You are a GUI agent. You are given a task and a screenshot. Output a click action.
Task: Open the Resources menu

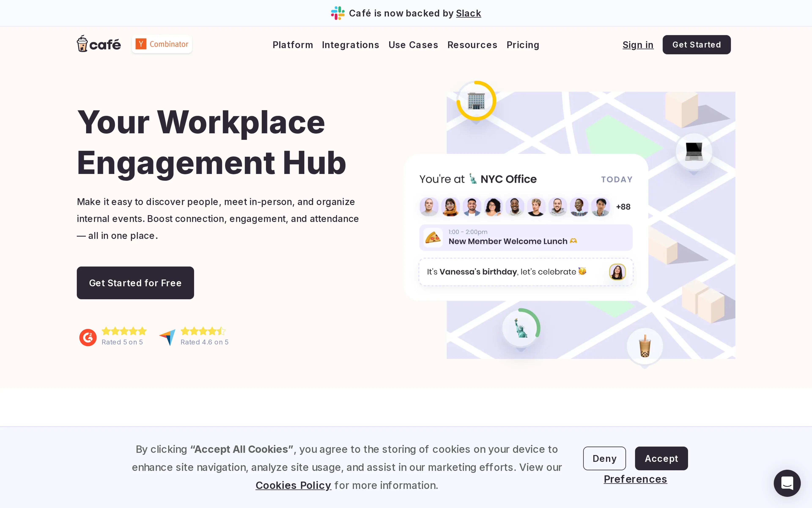(x=472, y=45)
